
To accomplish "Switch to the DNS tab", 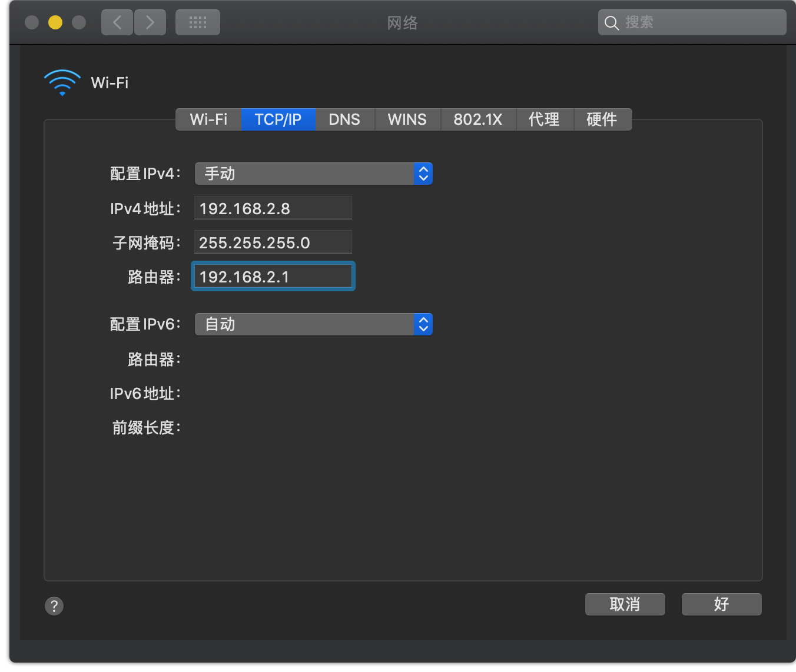I will (x=344, y=119).
